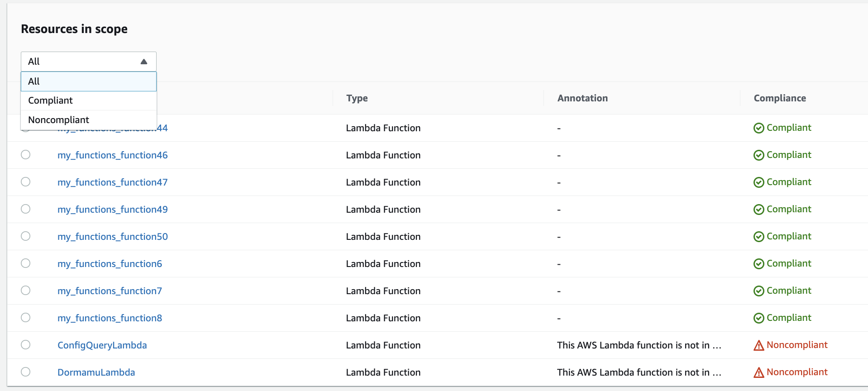Click the compliant checkmark icon for my_functions_function6

(758, 264)
